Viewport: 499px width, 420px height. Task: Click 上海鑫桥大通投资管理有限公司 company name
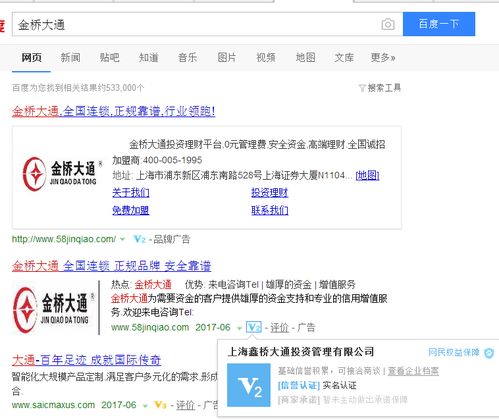(301, 352)
